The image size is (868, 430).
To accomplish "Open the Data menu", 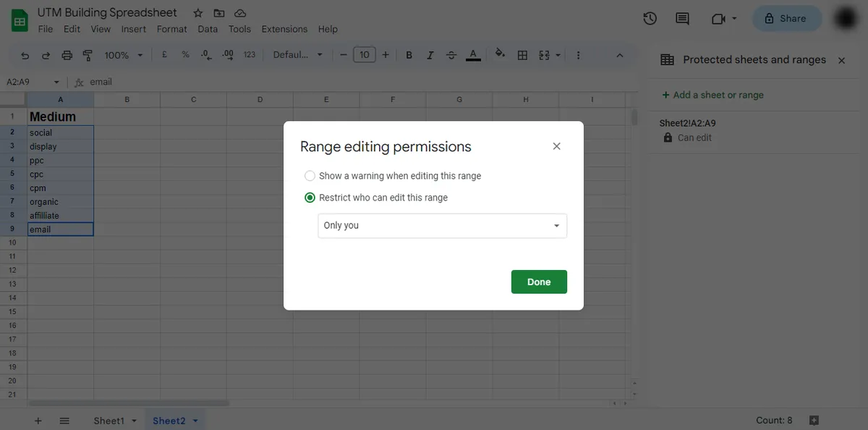I will click(x=208, y=29).
